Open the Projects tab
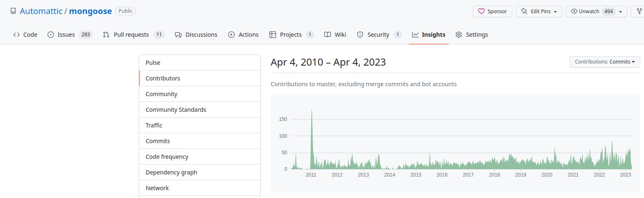Image resolution: width=644 pixels, height=198 pixels. (292, 35)
